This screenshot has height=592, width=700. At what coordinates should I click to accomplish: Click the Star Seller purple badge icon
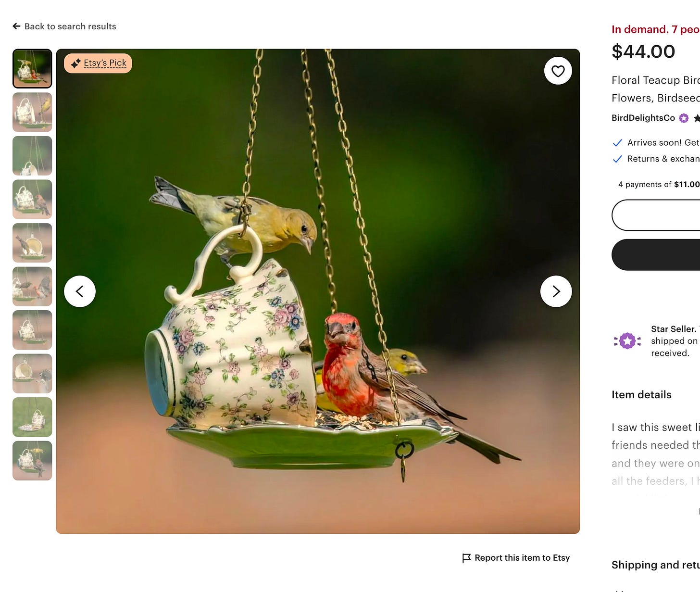pos(627,341)
